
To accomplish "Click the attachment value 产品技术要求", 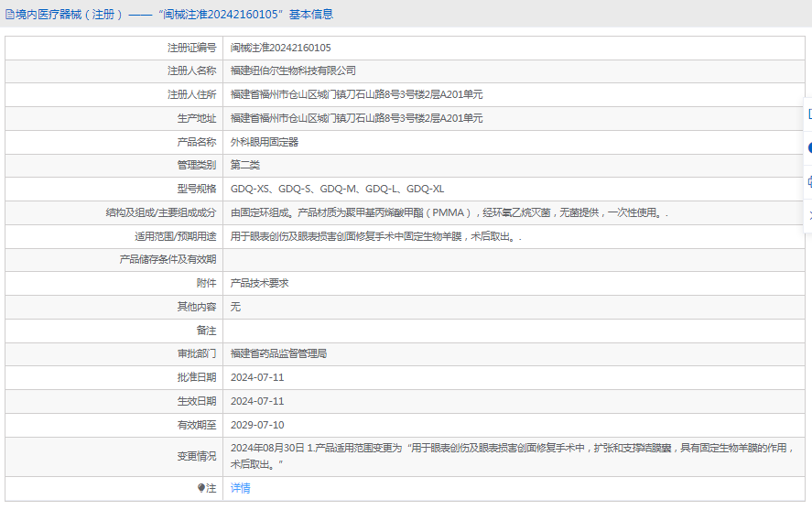I will point(259,283).
